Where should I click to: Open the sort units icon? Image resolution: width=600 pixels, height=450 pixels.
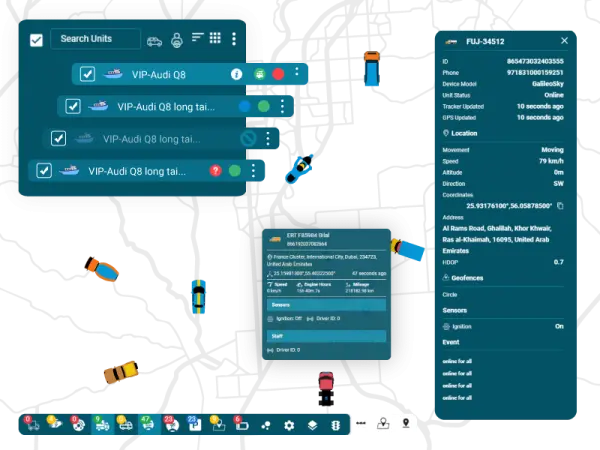[197, 38]
